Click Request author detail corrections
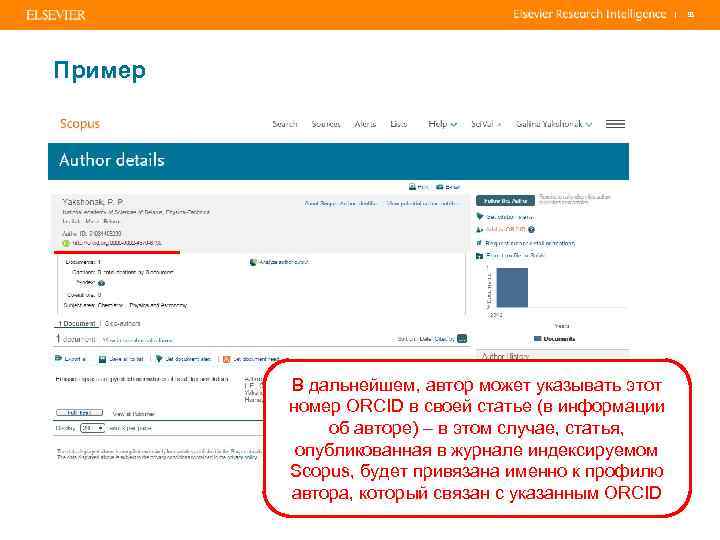 click(x=530, y=243)
